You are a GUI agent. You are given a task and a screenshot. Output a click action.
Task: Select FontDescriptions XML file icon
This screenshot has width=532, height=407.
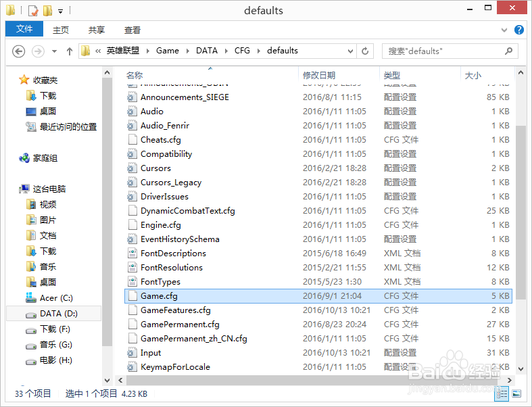(132, 254)
